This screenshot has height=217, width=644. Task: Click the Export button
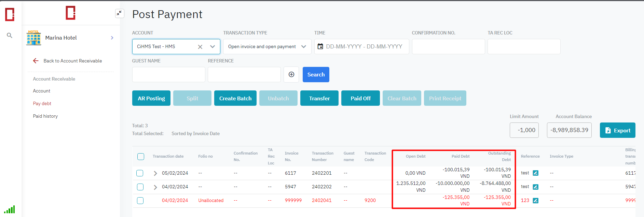(x=617, y=130)
